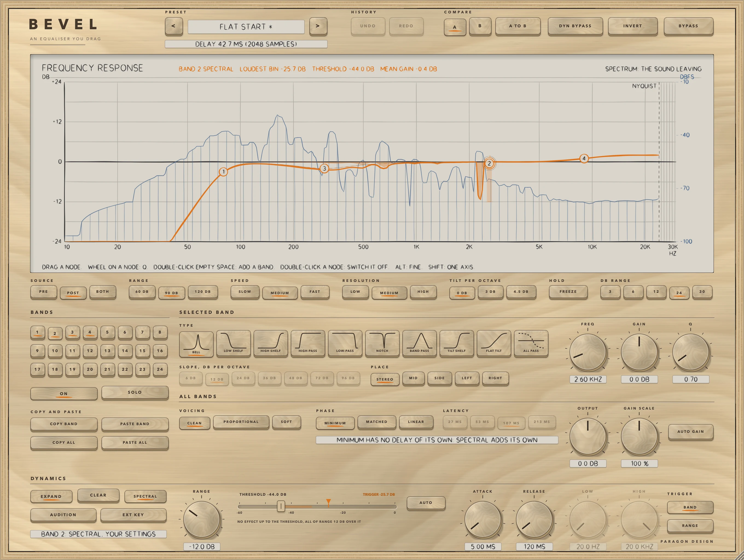744x560 pixels.
Task: Set spectrum speed to FAST
Action: click(x=315, y=292)
